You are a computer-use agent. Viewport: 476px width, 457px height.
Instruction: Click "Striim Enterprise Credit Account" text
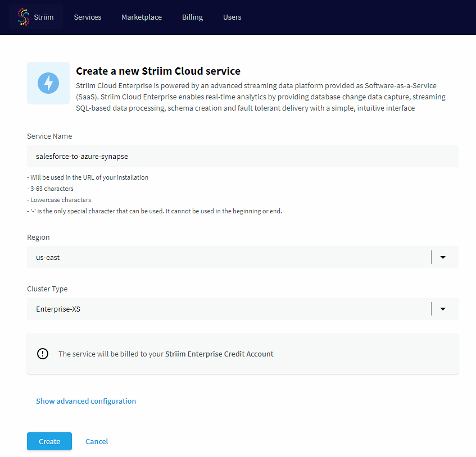pyautogui.click(x=219, y=354)
